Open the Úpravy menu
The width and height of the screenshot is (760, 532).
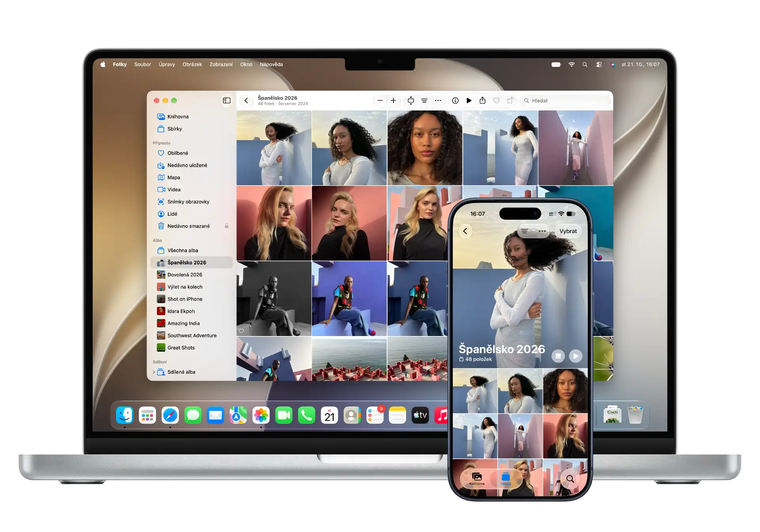click(x=167, y=65)
